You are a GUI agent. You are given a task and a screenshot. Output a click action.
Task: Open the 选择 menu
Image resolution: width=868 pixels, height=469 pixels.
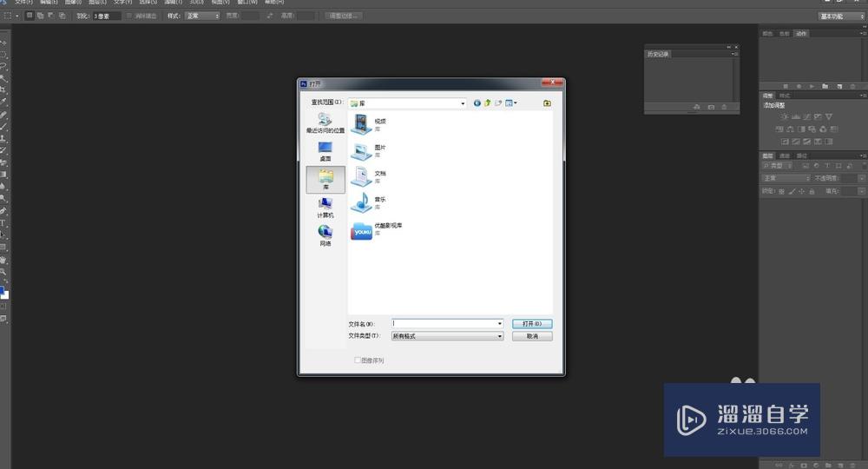coord(148,3)
